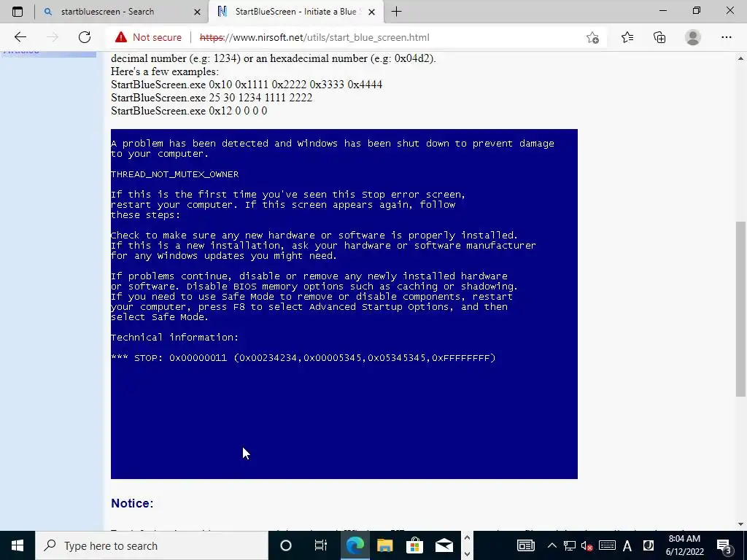
Task: Click the muted volume tray icon
Action: pyautogui.click(x=587, y=545)
